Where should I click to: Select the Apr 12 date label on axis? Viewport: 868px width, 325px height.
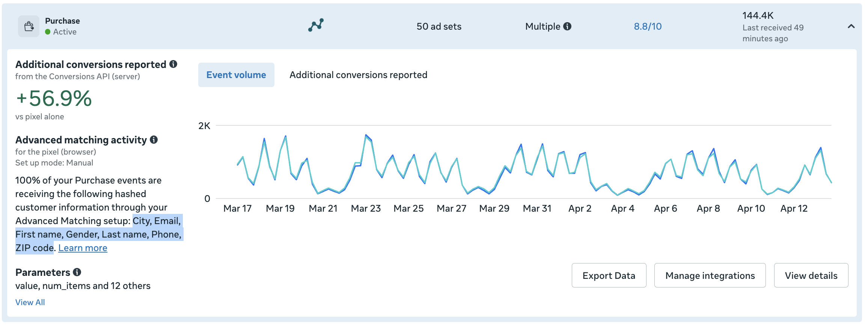794,208
